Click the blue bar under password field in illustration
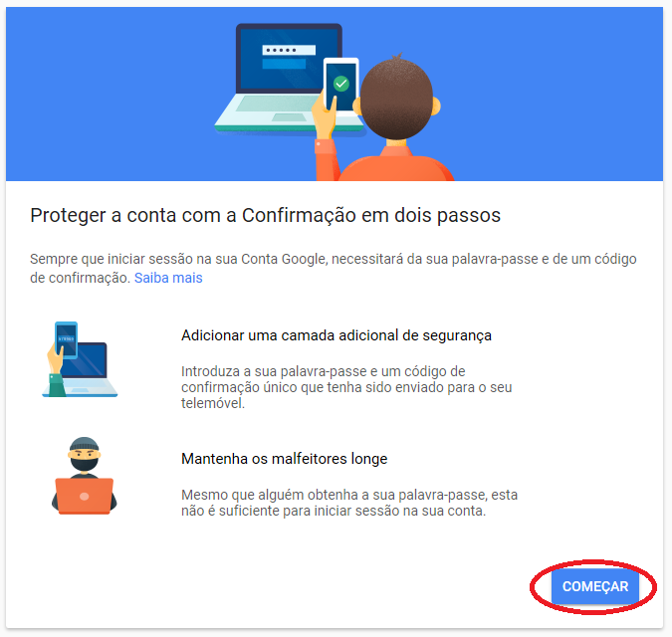Viewport: 672px width, 637px height. pos(284,64)
